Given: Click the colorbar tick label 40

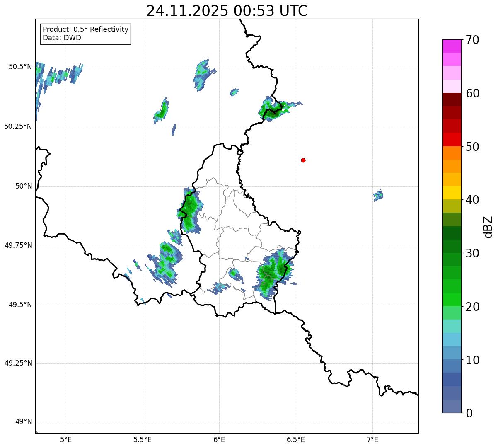Looking at the screenshot, I should click(472, 200).
